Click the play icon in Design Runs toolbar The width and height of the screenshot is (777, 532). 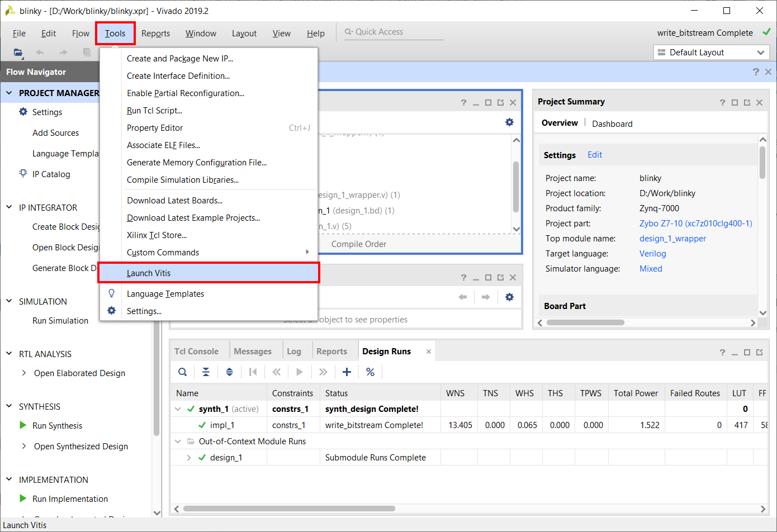pyautogui.click(x=300, y=372)
